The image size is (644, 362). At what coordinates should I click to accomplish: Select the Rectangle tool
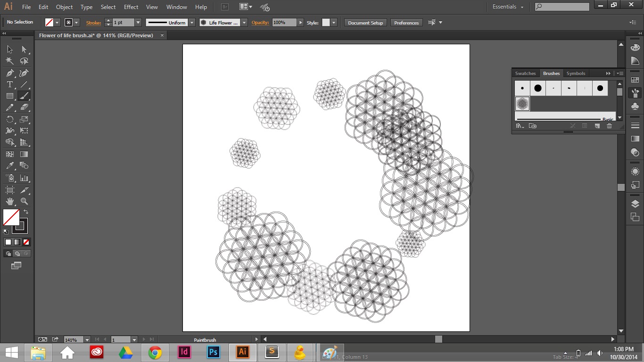point(9,96)
